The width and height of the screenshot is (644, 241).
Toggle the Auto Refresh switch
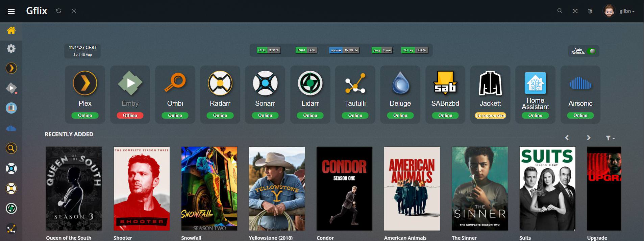(592, 51)
